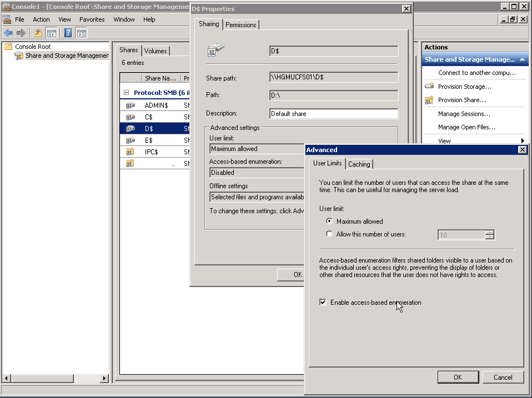Select Maximum allowed radio button
The height and width of the screenshot is (398, 532).
click(329, 221)
